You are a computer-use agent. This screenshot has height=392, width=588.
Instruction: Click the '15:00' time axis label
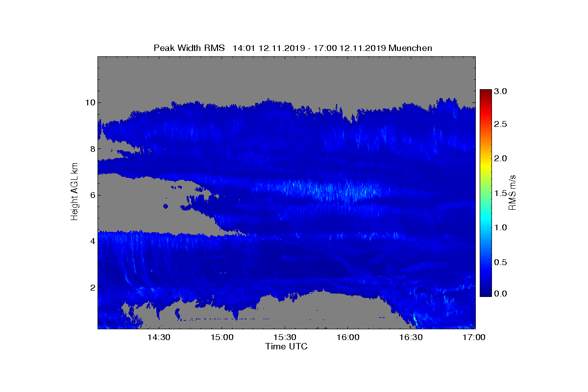222,338
